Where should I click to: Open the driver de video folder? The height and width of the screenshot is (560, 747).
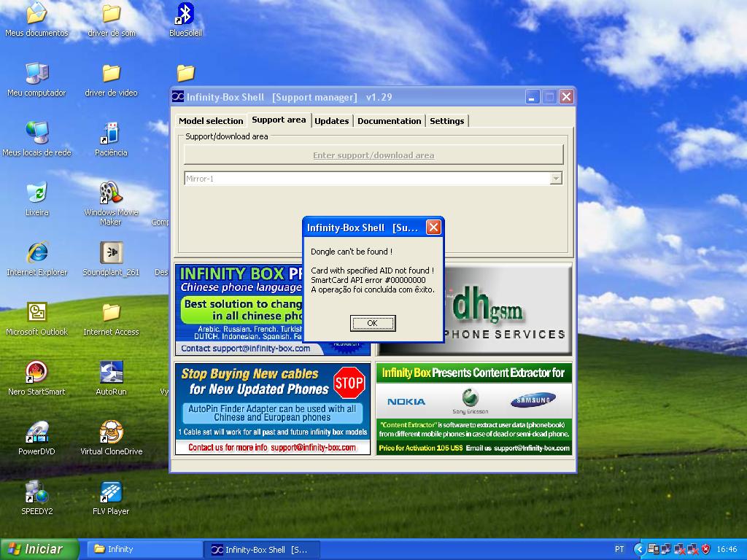click(x=112, y=79)
